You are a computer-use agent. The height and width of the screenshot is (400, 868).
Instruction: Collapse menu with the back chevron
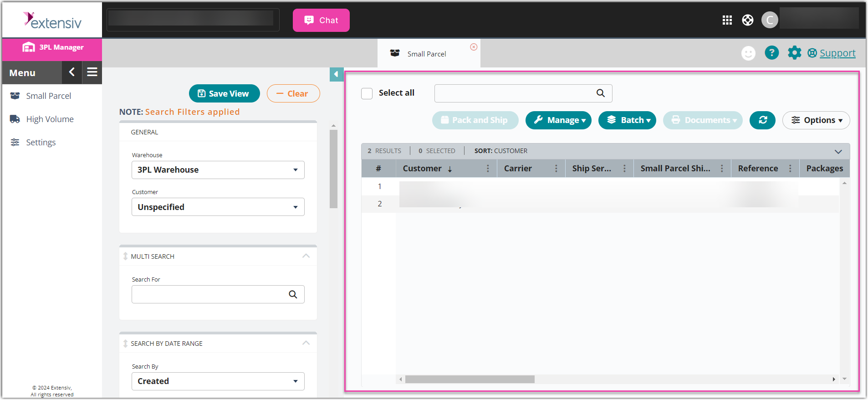[x=71, y=72]
